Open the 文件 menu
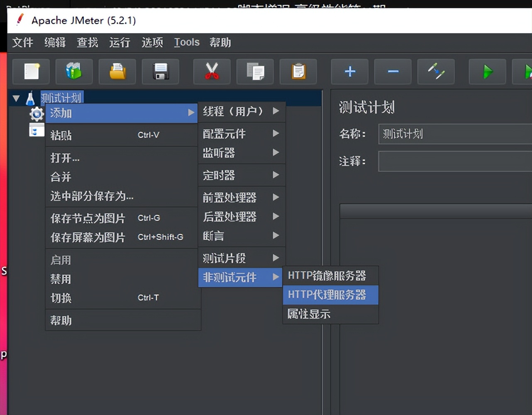 coord(22,42)
